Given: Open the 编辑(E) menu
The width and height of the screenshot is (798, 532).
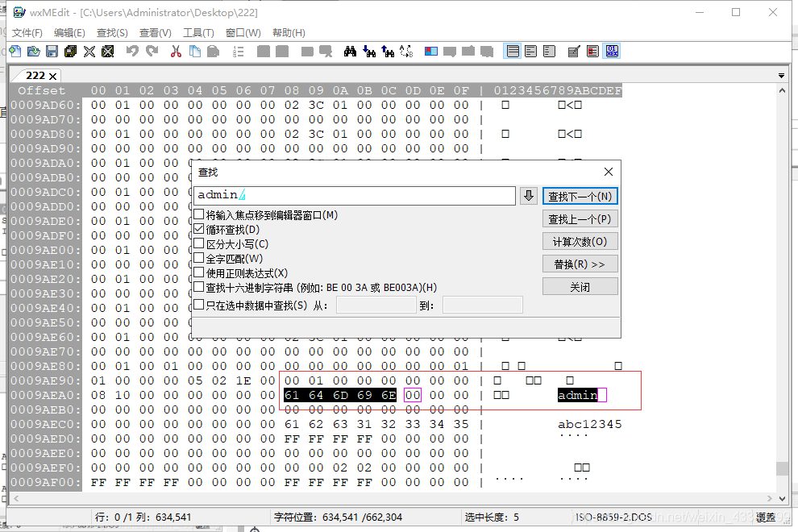Looking at the screenshot, I should tap(69, 32).
